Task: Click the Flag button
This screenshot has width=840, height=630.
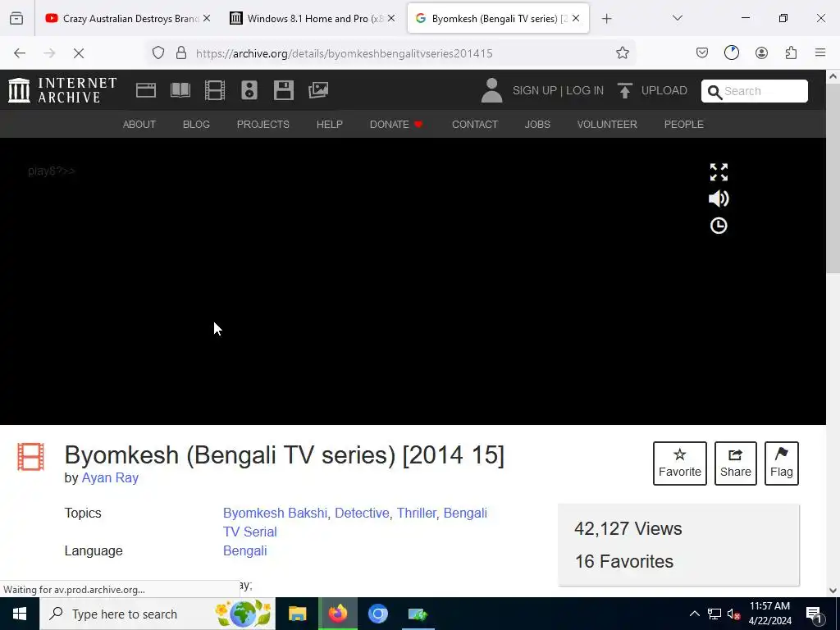Action: pyautogui.click(x=782, y=463)
